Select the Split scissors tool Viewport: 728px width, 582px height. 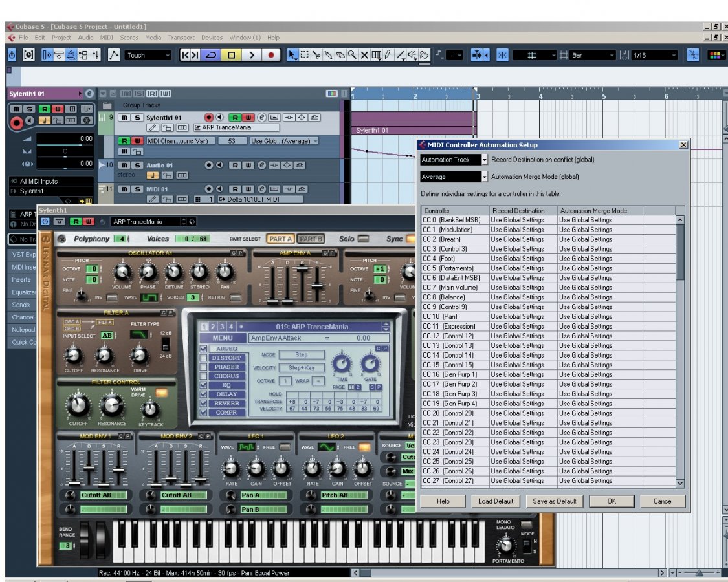316,55
